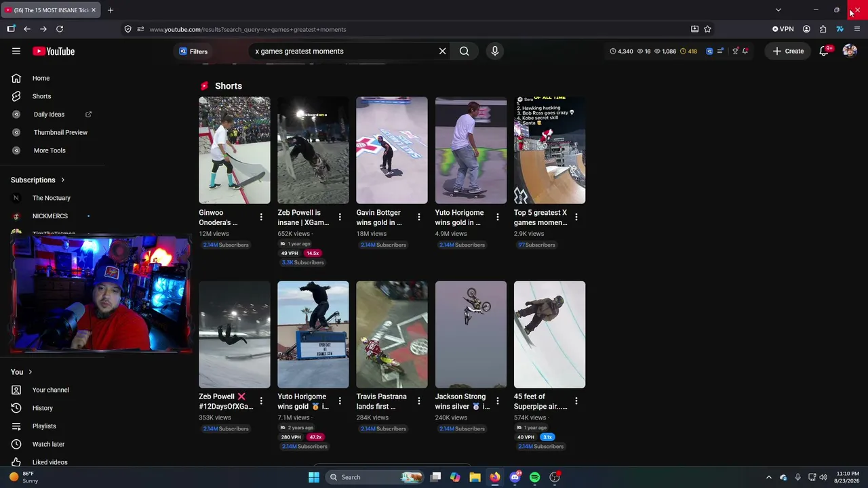Image resolution: width=868 pixels, height=488 pixels.
Task: Open options for Ginwoo Onodera's short
Action: click(261, 217)
